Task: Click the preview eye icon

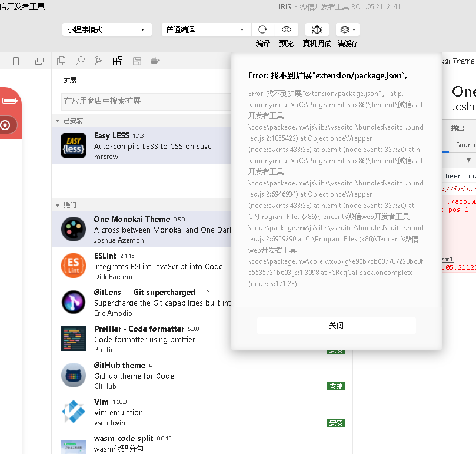Action: tap(287, 29)
